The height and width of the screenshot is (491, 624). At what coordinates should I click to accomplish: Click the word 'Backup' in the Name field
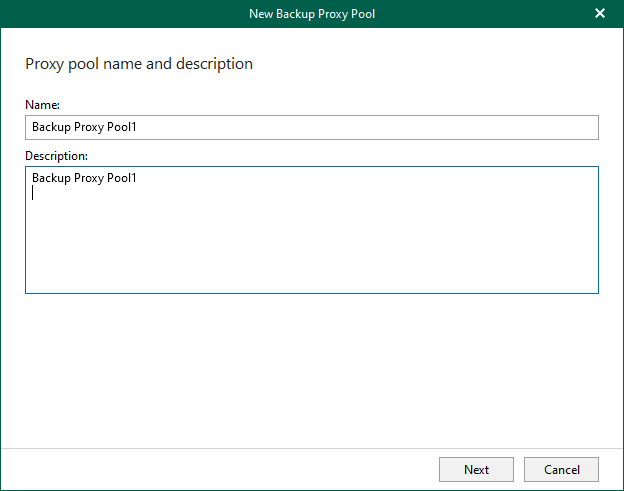click(x=50, y=127)
